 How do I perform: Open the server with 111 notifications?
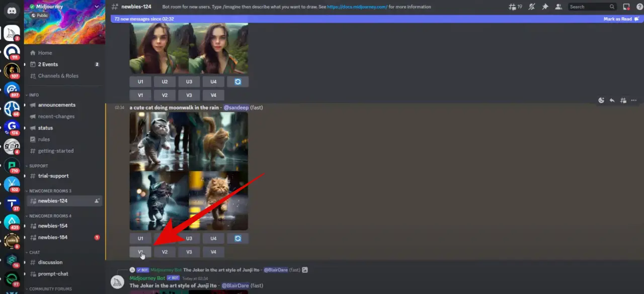(12, 52)
